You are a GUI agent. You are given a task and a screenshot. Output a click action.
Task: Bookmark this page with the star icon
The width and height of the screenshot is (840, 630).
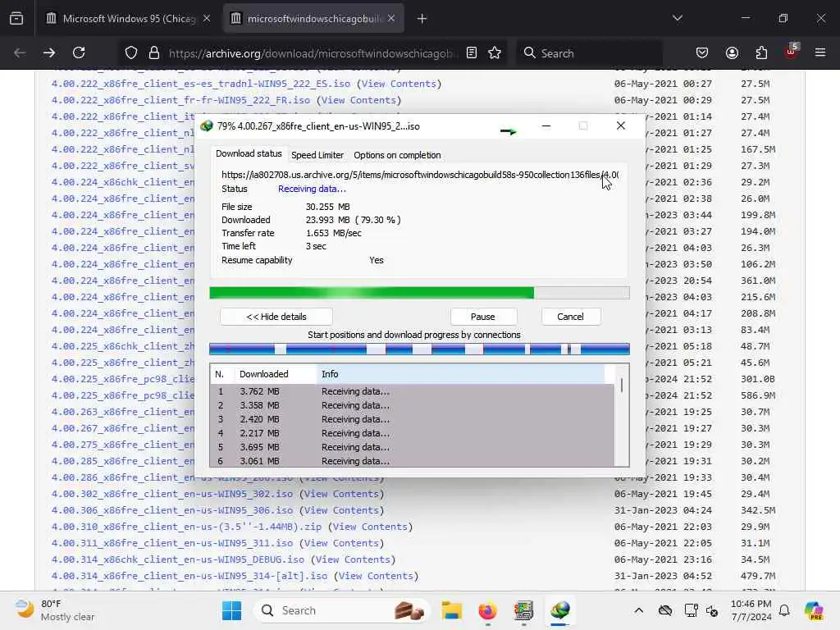tap(495, 52)
